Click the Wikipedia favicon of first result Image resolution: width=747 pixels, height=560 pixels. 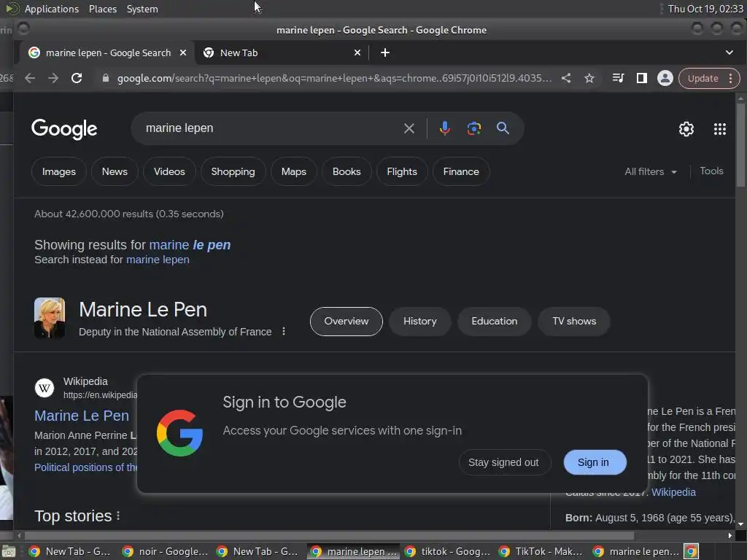tap(44, 388)
